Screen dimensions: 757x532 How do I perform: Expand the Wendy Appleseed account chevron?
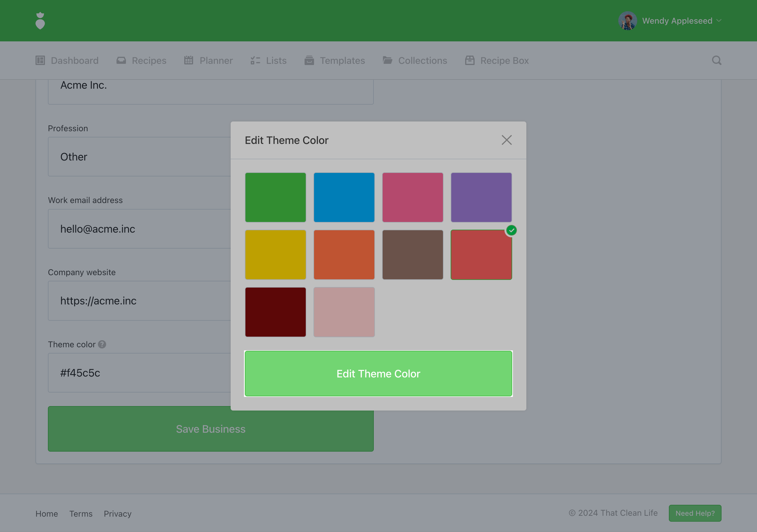click(x=719, y=21)
